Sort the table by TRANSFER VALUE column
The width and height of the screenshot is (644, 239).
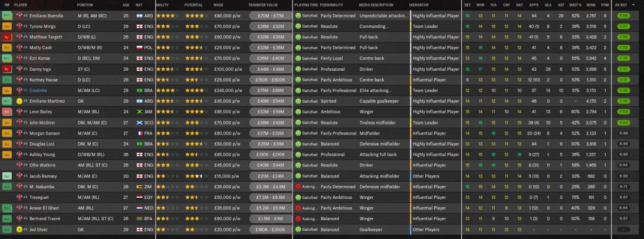coord(263,5)
